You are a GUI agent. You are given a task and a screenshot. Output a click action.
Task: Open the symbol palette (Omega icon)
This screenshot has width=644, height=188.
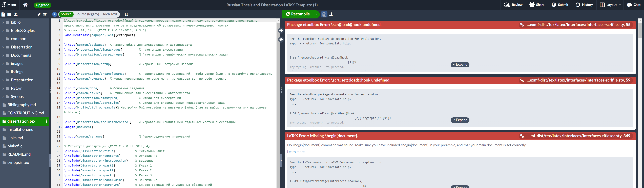[126, 14]
